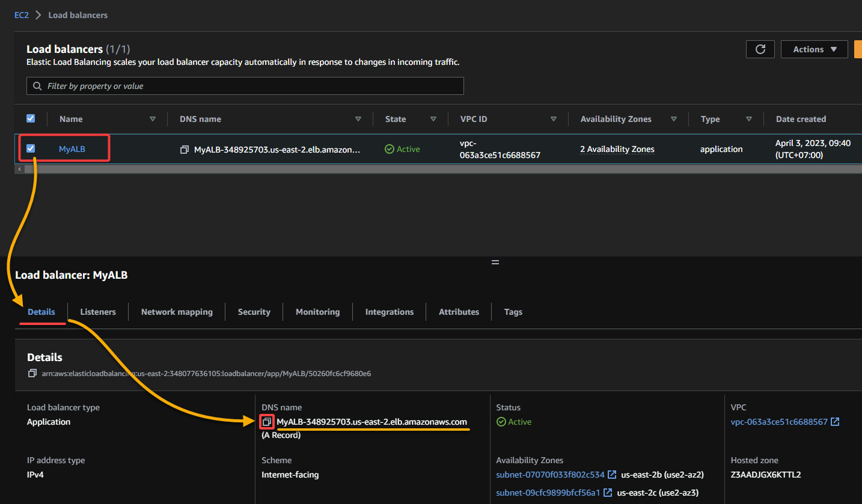Click Date created column header

pyautogui.click(x=801, y=119)
